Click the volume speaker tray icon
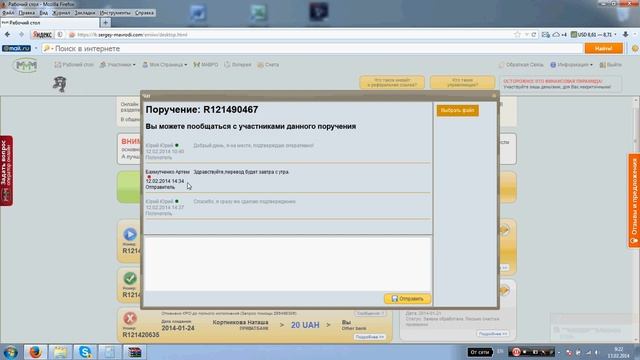This screenshot has width=640, height=360. pos(596,352)
